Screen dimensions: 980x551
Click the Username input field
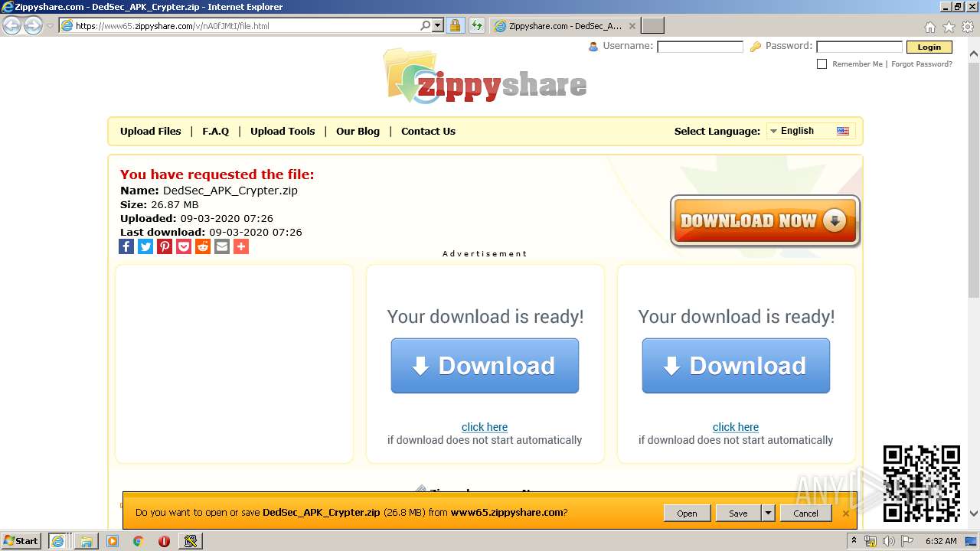coord(700,47)
